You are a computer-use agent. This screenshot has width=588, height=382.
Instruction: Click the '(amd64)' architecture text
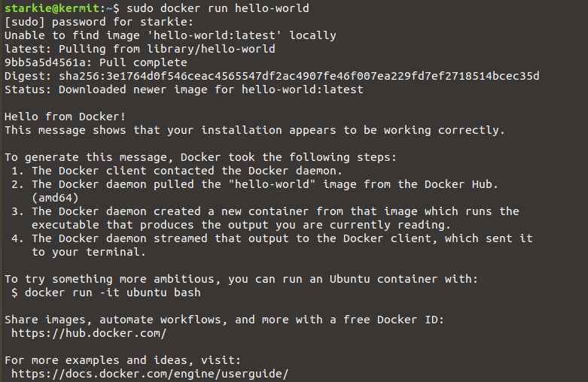coord(55,198)
